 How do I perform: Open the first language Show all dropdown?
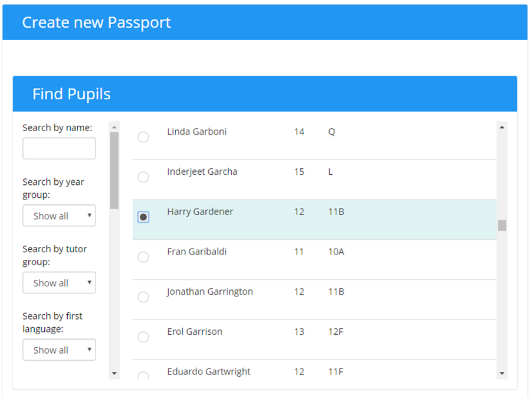coord(59,350)
